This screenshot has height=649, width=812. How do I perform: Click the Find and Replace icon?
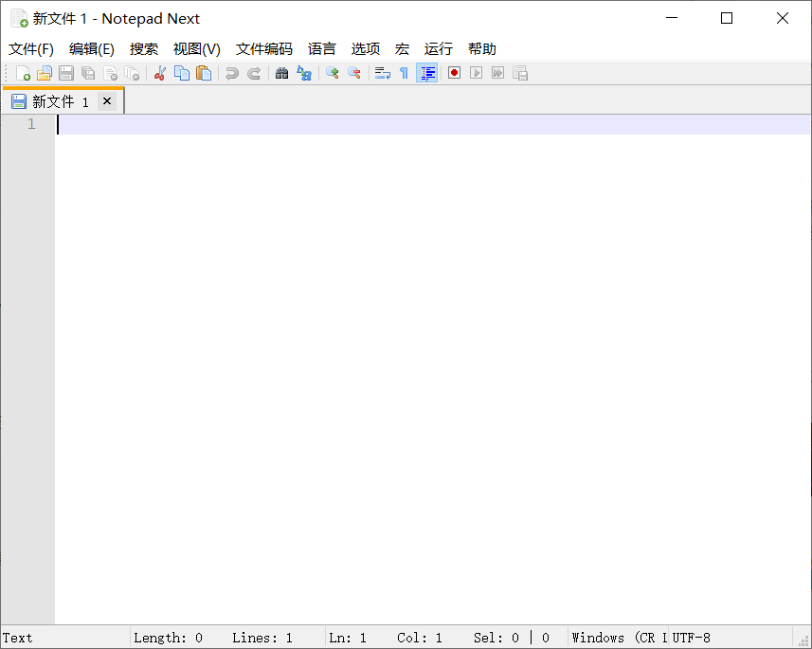pyautogui.click(x=304, y=73)
